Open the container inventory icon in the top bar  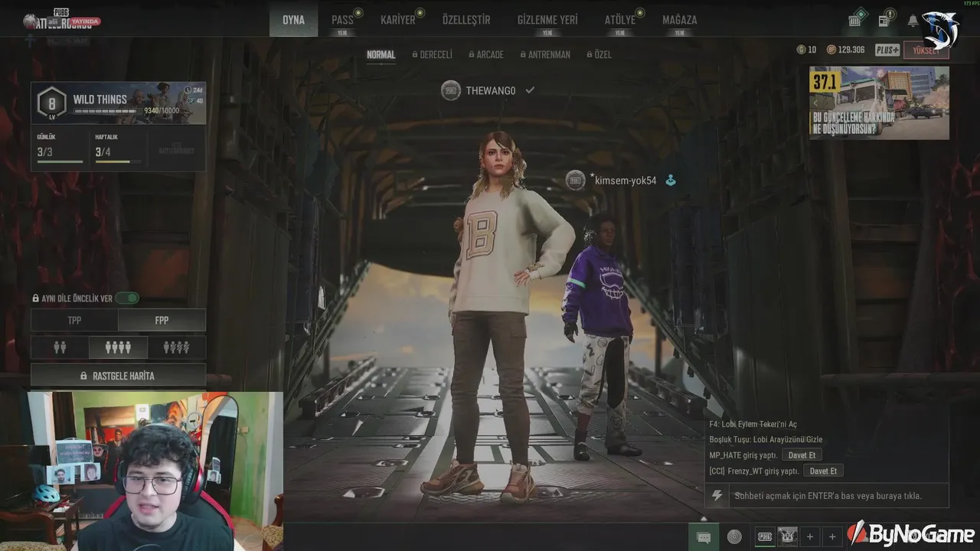coord(857,19)
